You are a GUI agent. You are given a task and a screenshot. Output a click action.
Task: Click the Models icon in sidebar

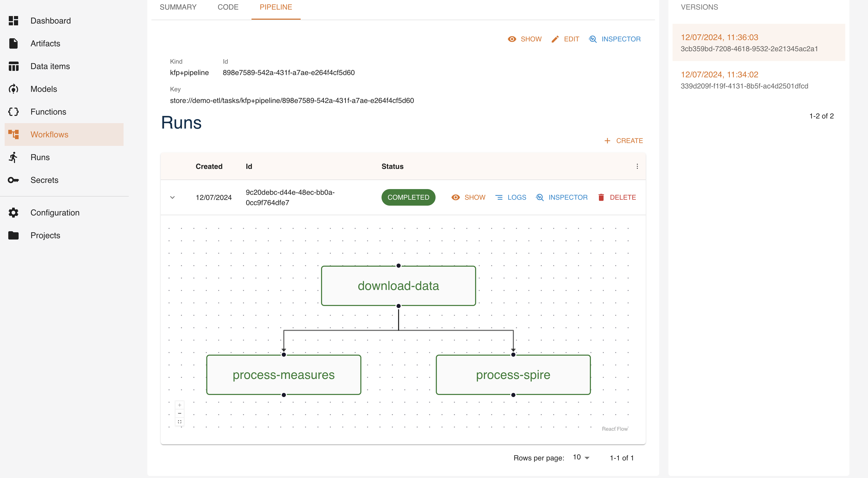pyautogui.click(x=13, y=89)
